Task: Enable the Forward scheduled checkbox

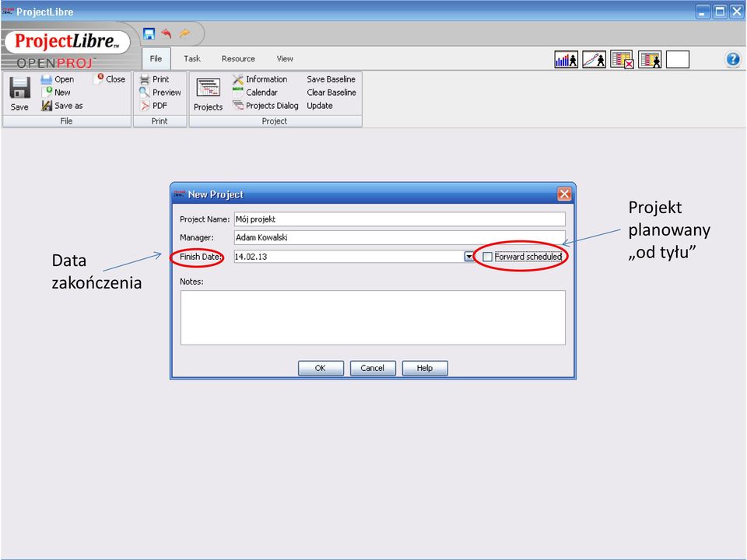Action: 487,257
